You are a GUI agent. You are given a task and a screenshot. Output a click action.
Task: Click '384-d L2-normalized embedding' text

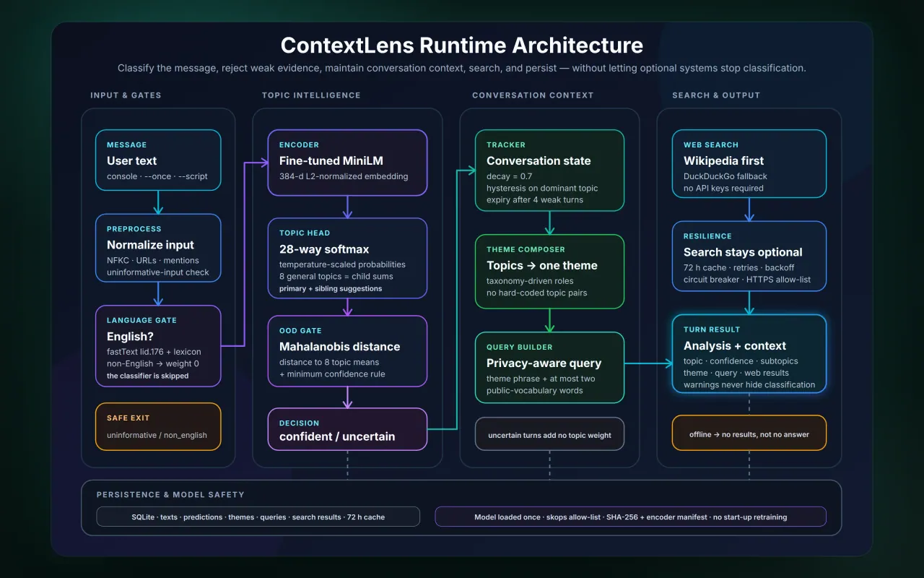344,176
